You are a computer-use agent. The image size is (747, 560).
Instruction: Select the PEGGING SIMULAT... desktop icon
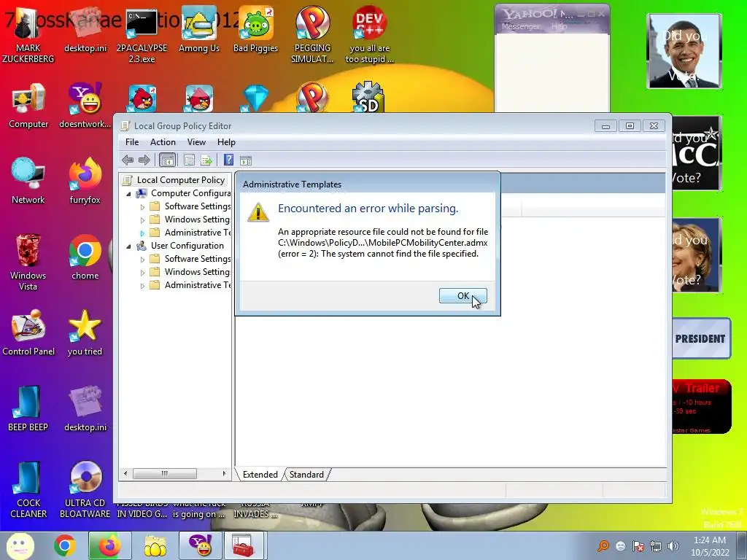click(312, 35)
